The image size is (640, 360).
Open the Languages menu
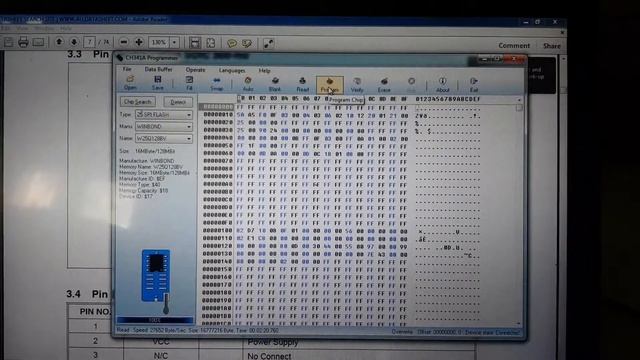pyautogui.click(x=232, y=70)
